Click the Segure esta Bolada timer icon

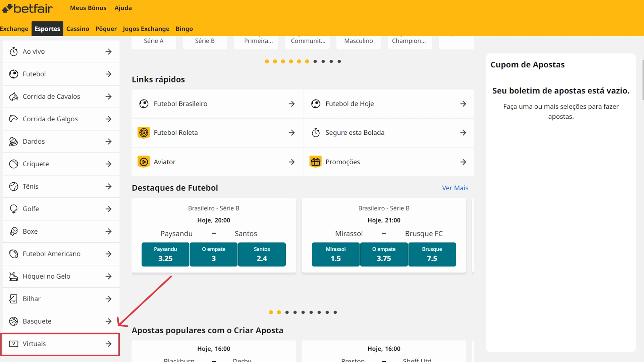(x=315, y=133)
